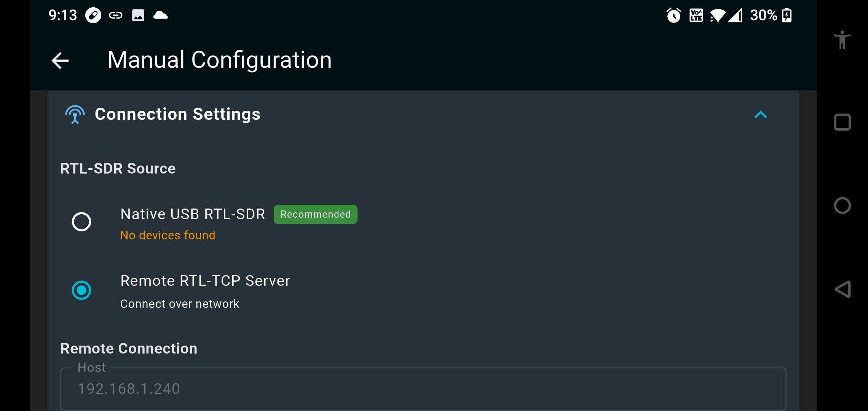
Task: Tap the Remote RTL-TCP Server label
Action: pos(205,281)
